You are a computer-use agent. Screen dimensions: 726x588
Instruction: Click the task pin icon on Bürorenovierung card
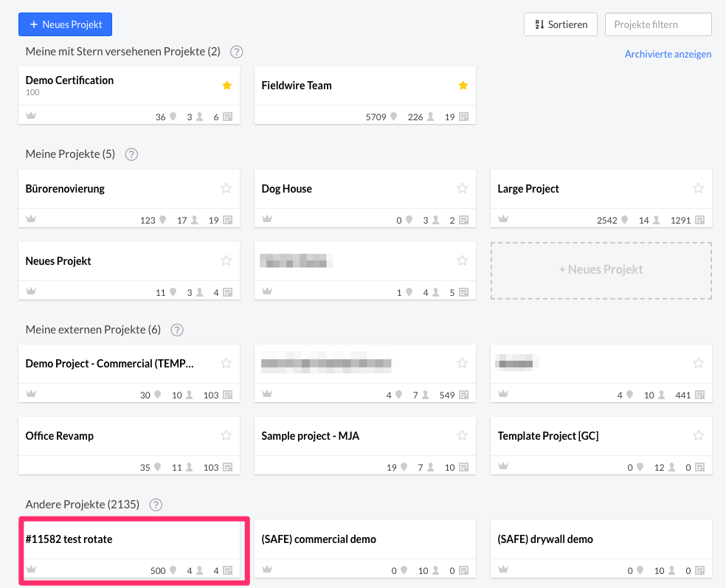(173, 219)
